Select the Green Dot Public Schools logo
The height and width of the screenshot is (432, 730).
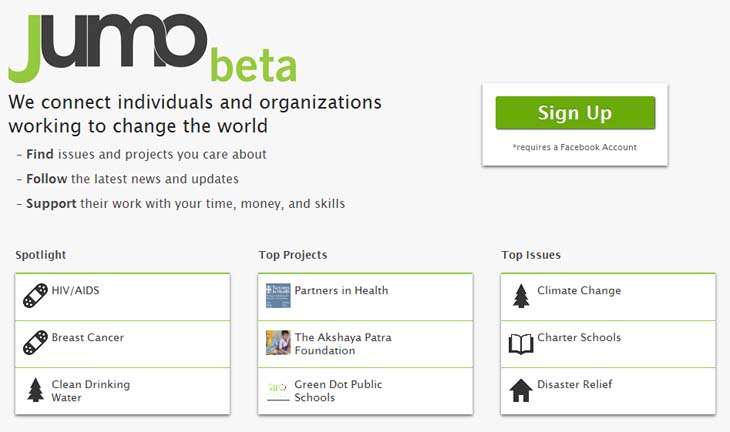[x=278, y=390]
